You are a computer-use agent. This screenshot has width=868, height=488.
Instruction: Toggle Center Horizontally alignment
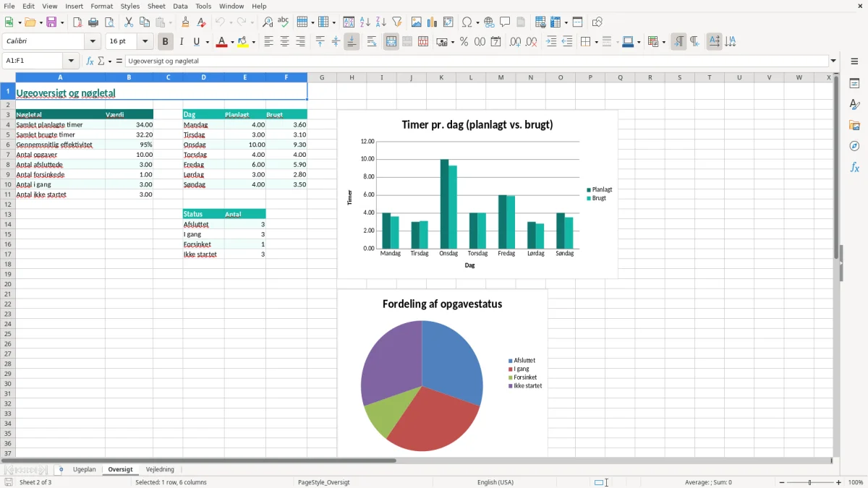pos(284,42)
